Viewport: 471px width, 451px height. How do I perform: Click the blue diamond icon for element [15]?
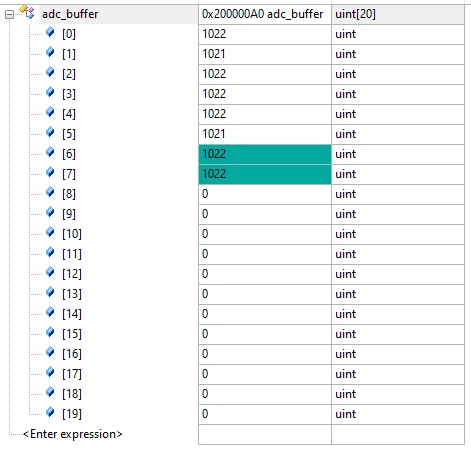click(50, 332)
